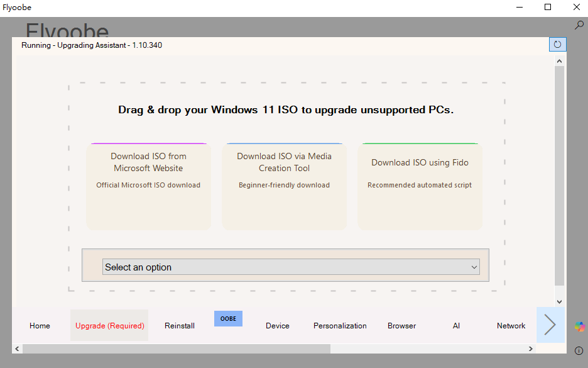
Task: Open the Select an option dropdown
Action: [291, 267]
